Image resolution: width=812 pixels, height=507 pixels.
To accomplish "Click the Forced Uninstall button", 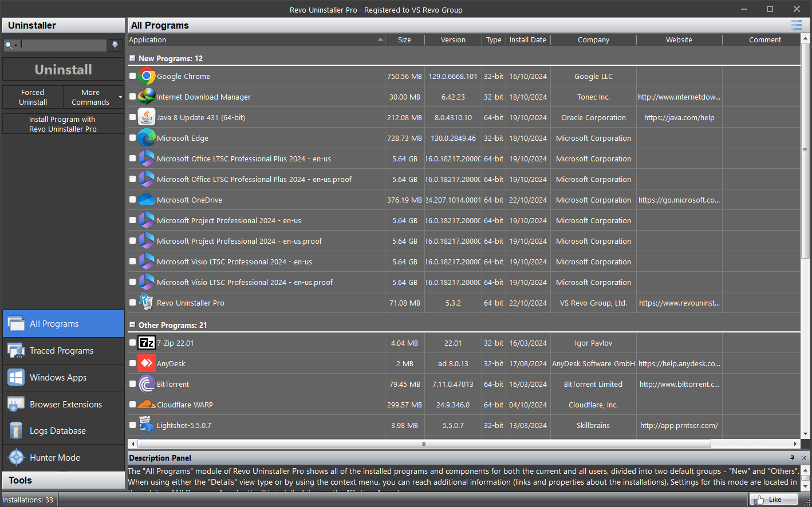I will (x=32, y=97).
